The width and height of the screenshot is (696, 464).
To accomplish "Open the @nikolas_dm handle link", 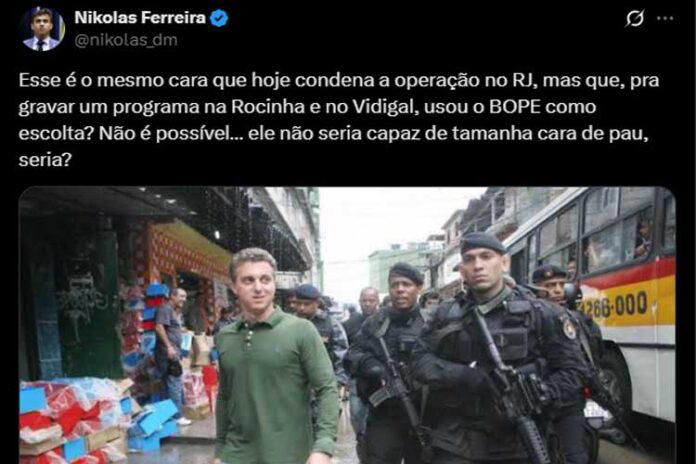I will click(x=126, y=40).
